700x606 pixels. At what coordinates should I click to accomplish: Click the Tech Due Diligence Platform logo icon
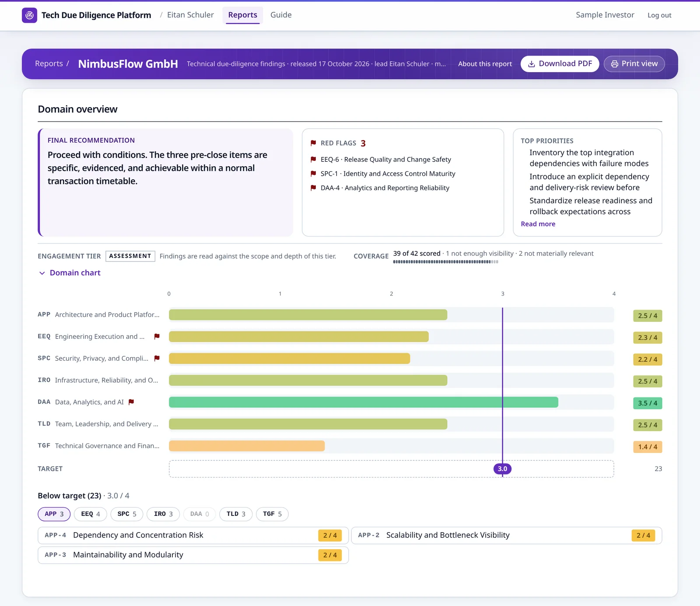pos(29,15)
